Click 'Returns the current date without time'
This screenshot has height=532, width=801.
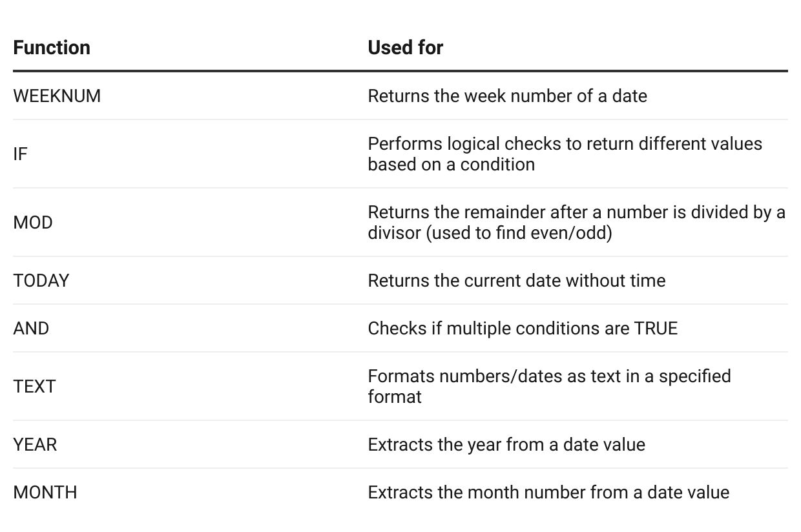[x=516, y=281]
